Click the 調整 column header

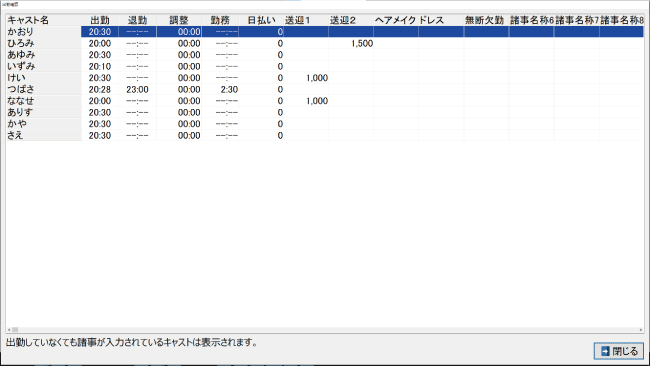[x=179, y=20]
